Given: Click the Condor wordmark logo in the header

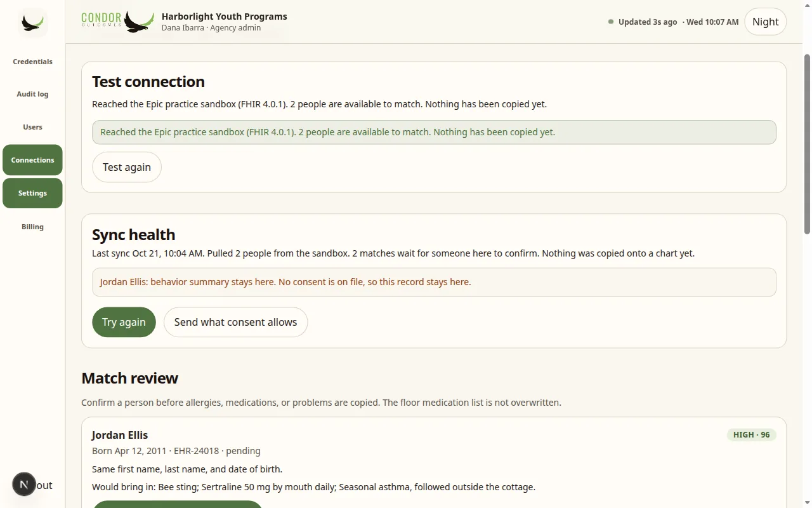Looking at the screenshot, I should [x=118, y=22].
